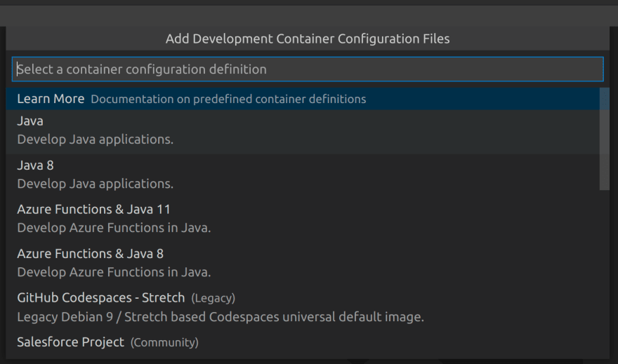Viewport: 618px width, 364px height.
Task: Click the scrollbar track below the thumb
Action: (x=604, y=274)
